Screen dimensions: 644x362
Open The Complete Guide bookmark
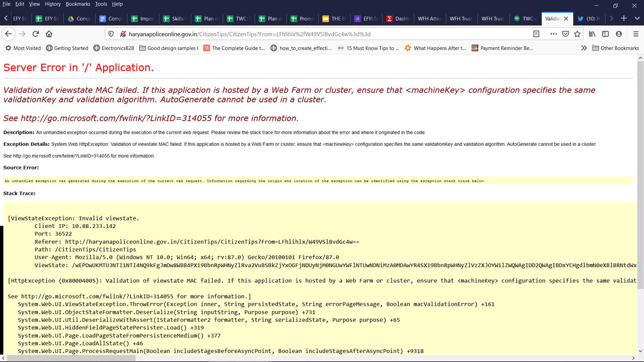click(x=234, y=48)
